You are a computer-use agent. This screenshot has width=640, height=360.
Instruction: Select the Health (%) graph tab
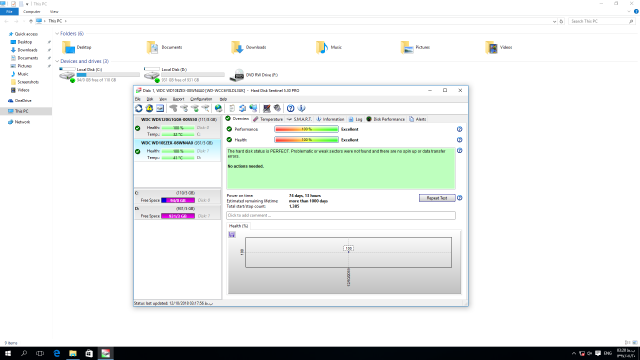tap(238, 226)
